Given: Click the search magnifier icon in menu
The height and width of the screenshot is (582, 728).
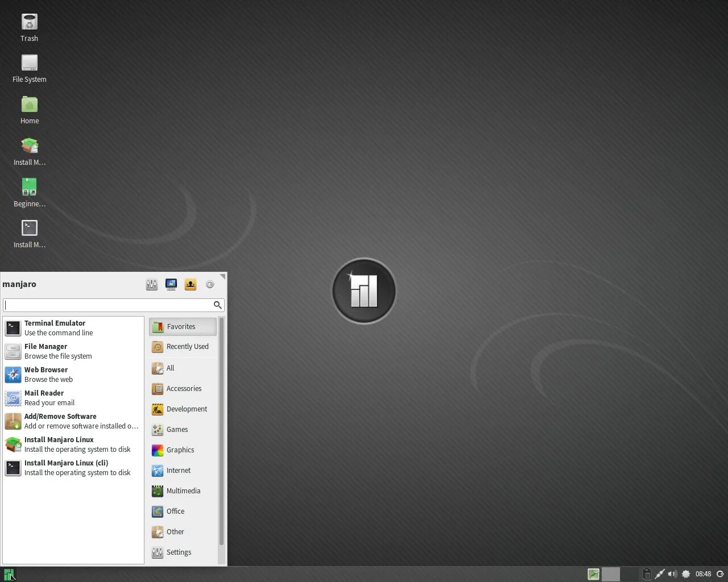Looking at the screenshot, I should [217, 305].
